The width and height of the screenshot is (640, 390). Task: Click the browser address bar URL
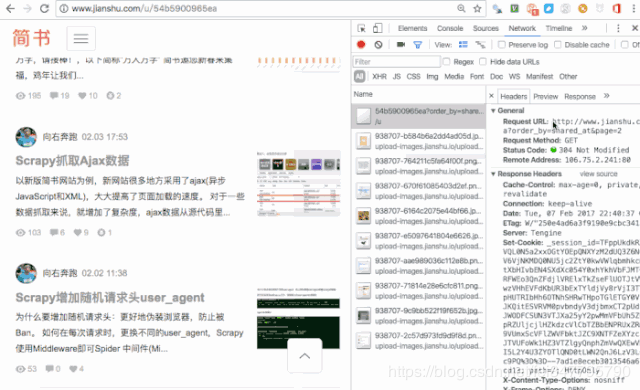click(x=144, y=9)
